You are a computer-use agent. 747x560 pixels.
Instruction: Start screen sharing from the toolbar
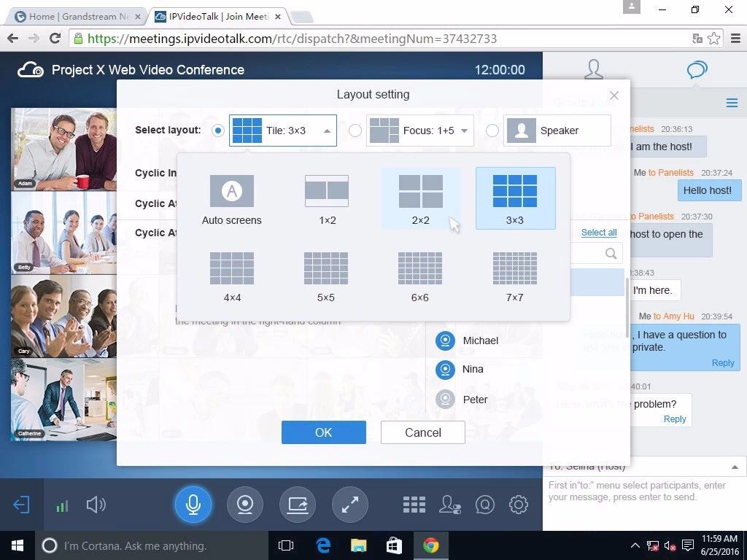pos(298,505)
